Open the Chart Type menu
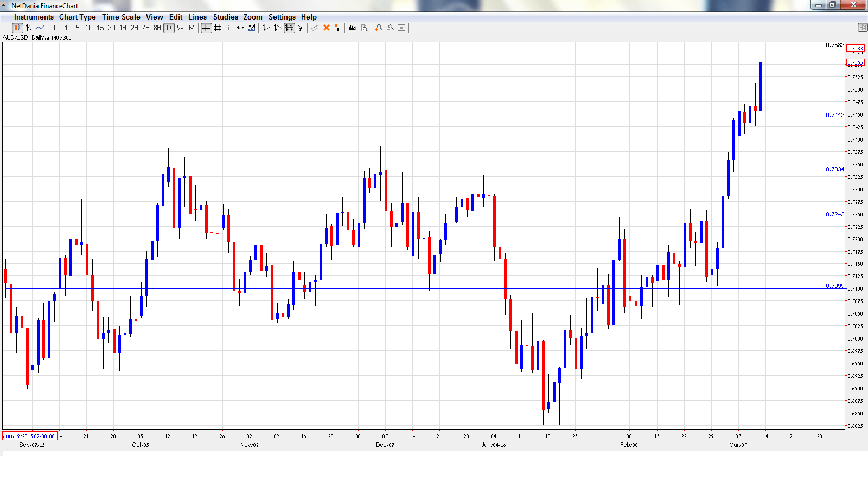Viewport: 868px width, 488px height. [x=78, y=17]
